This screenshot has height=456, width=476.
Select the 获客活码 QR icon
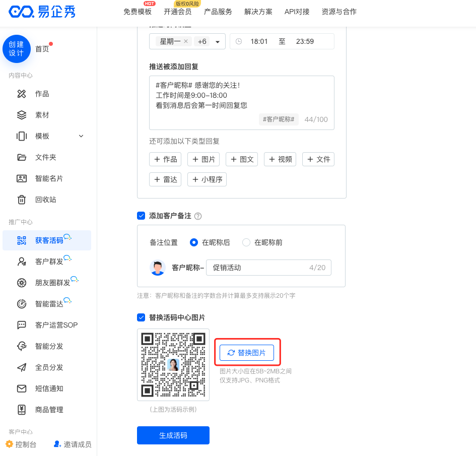[22, 240]
